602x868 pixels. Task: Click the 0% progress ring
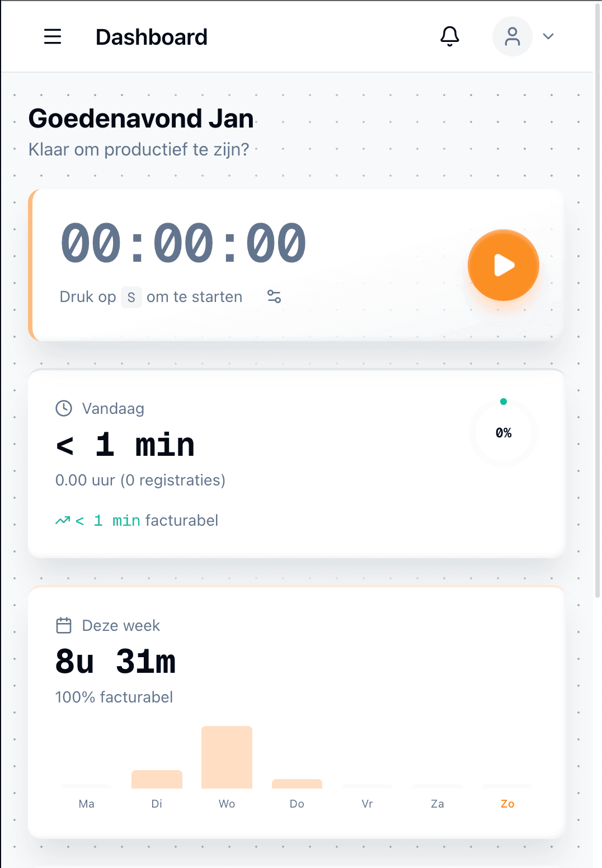pyautogui.click(x=504, y=432)
